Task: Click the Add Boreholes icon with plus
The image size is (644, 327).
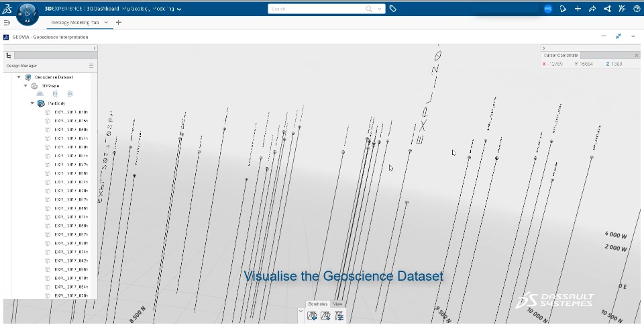Action: pos(312,316)
